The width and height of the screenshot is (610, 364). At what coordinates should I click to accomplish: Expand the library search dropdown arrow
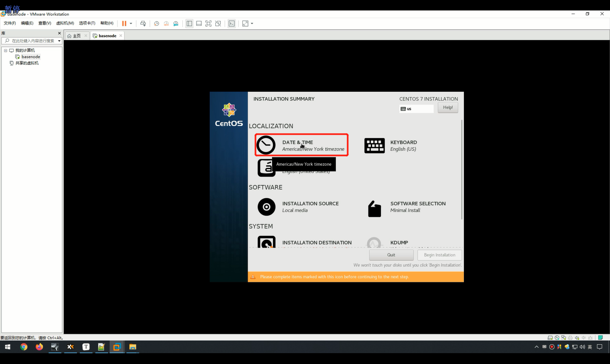(x=59, y=41)
